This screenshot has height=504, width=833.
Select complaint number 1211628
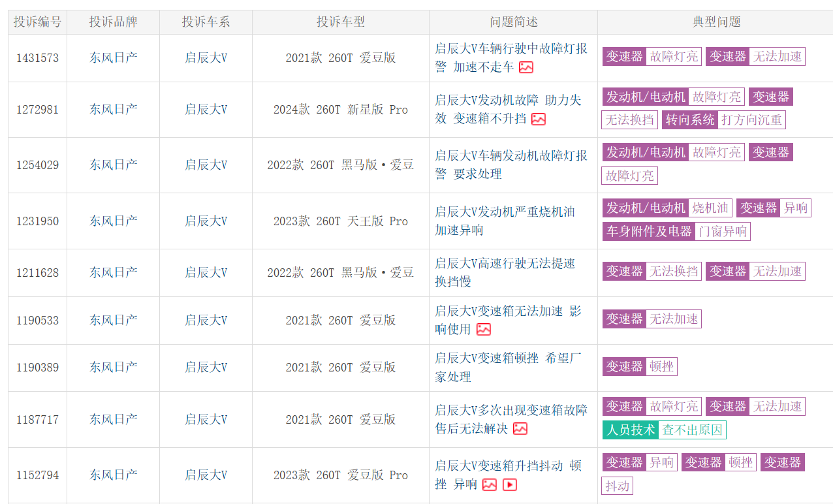37,273
